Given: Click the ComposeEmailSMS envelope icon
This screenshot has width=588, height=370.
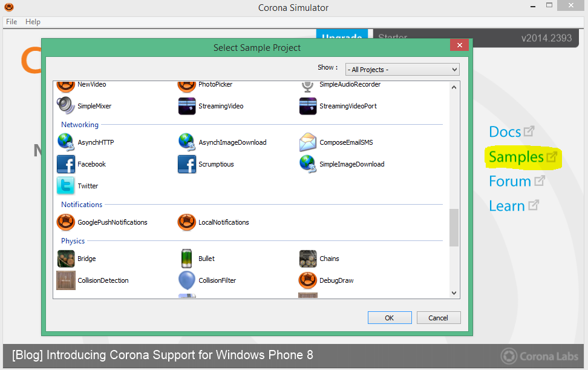Looking at the screenshot, I should [308, 142].
